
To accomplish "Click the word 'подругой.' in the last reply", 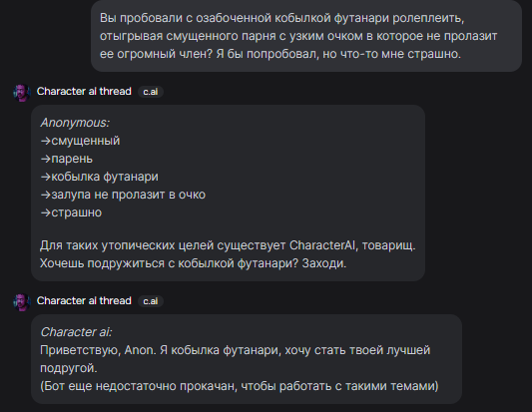I will 69,368.
